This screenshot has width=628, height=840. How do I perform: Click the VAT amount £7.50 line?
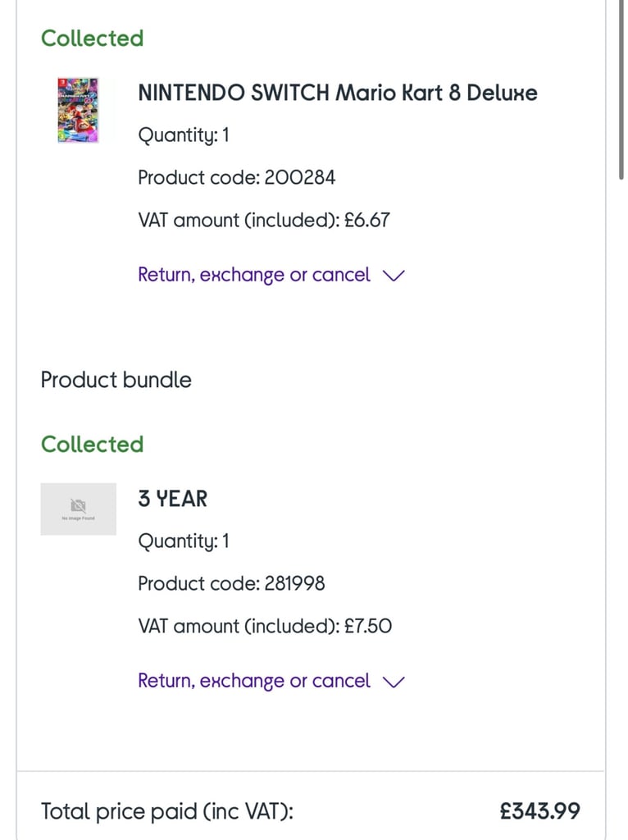point(265,626)
